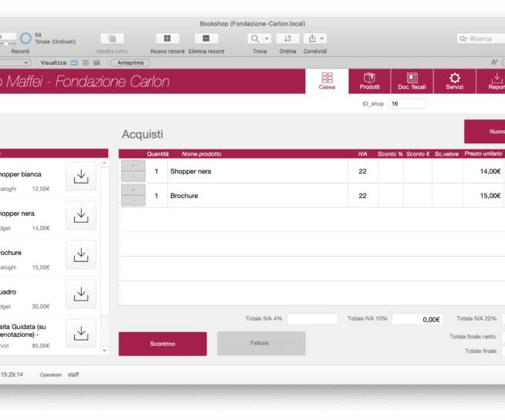Add Visita Guidata to the cart
Image resolution: width=505 pixels, height=420 pixels.
80,333
